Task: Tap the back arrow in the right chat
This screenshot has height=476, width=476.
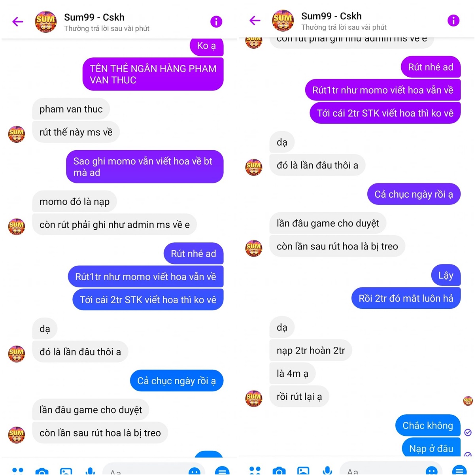Action: coord(255,20)
